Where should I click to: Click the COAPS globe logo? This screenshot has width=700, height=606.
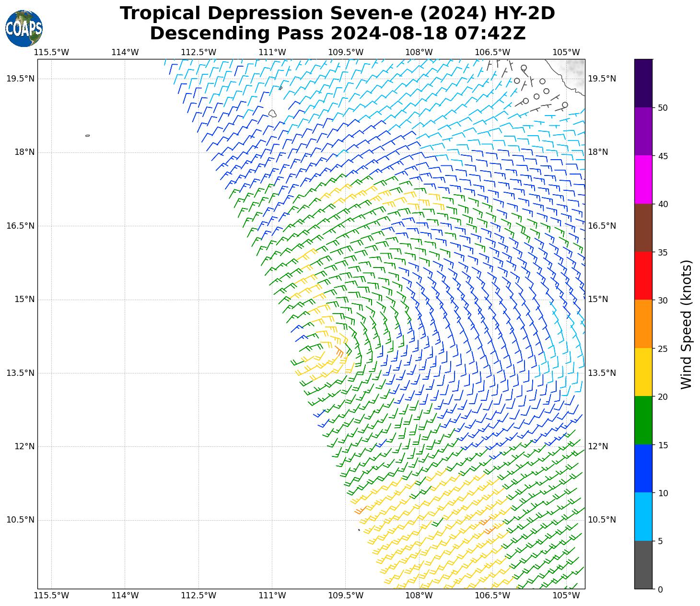pos(24,29)
